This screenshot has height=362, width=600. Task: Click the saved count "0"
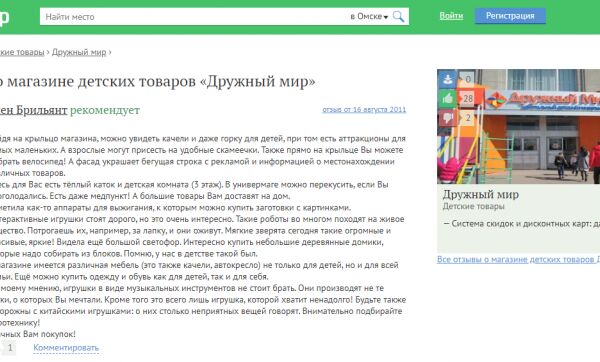[468, 79]
